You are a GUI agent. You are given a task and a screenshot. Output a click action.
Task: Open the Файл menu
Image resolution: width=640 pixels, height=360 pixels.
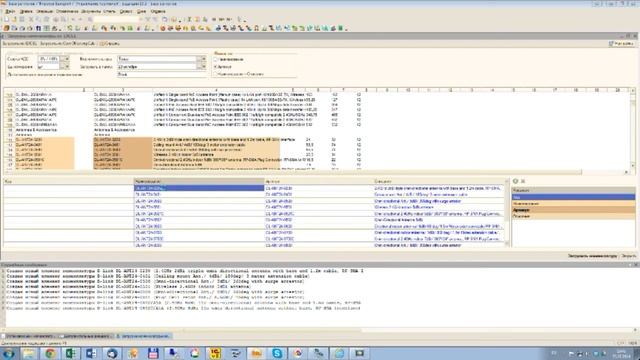point(10,11)
